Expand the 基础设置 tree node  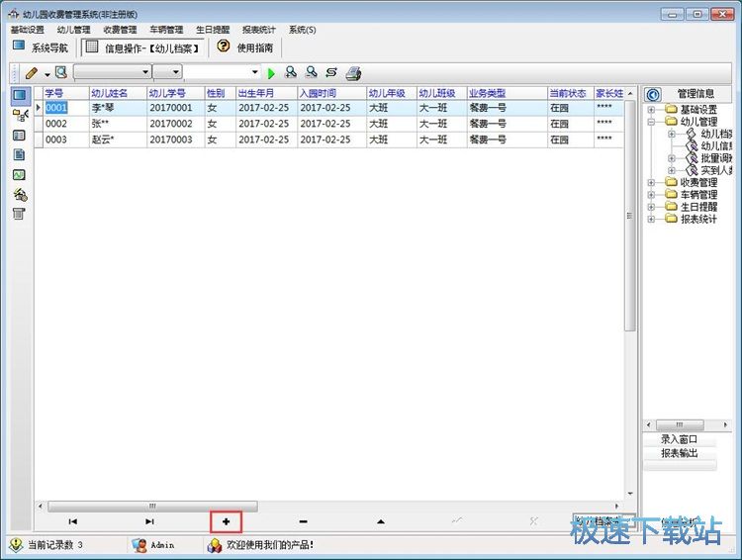pos(651,109)
